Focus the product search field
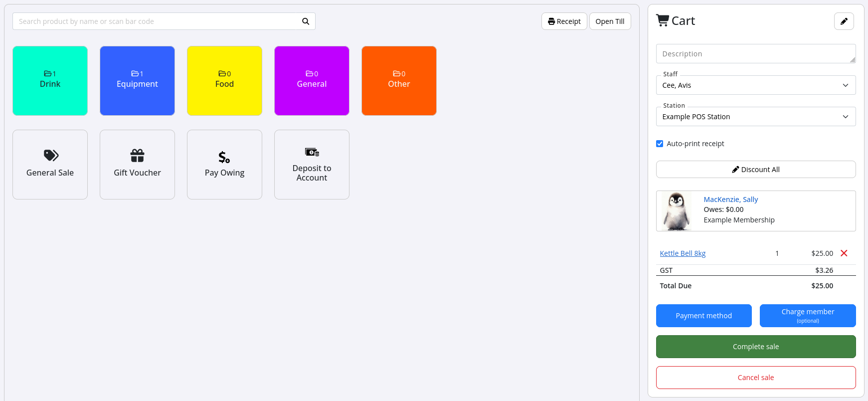The width and height of the screenshot is (868, 401). point(155,21)
